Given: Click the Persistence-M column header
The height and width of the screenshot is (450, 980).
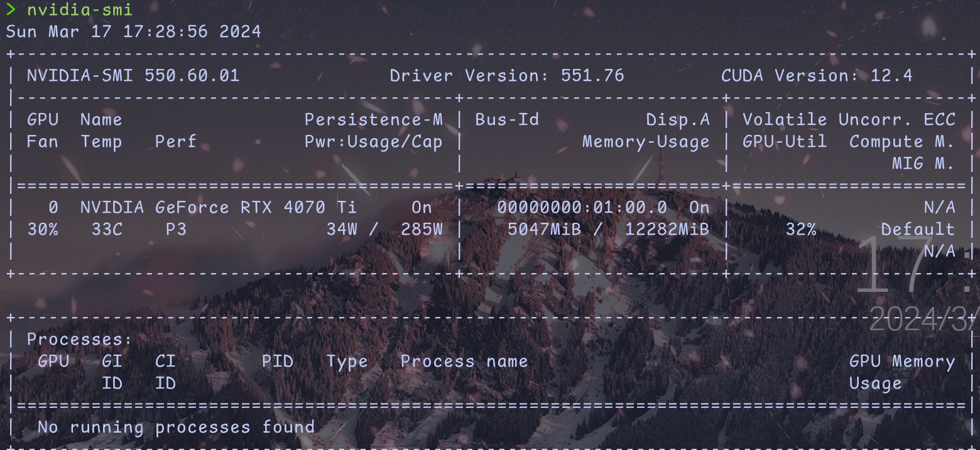Looking at the screenshot, I should pyautogui.click(x=374, y=119).
